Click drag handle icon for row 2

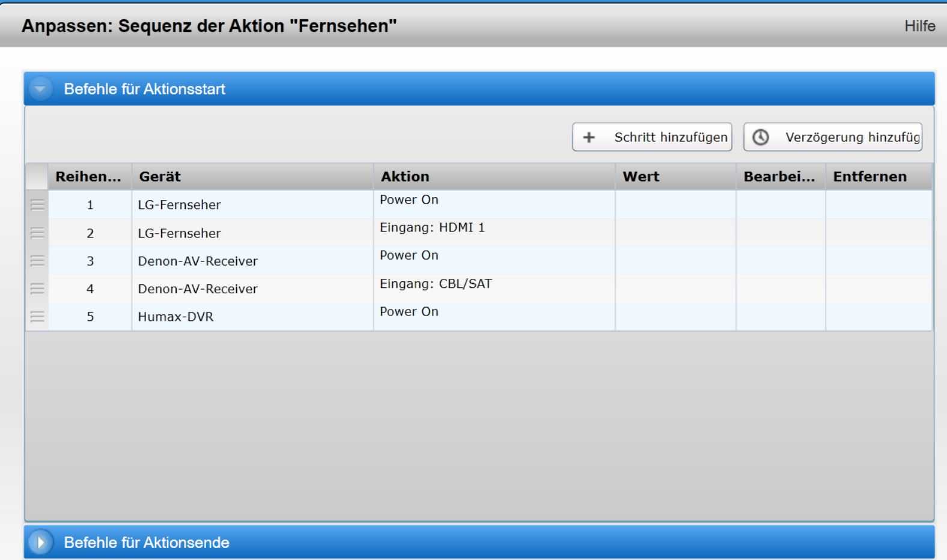click(x=37, y=233)
